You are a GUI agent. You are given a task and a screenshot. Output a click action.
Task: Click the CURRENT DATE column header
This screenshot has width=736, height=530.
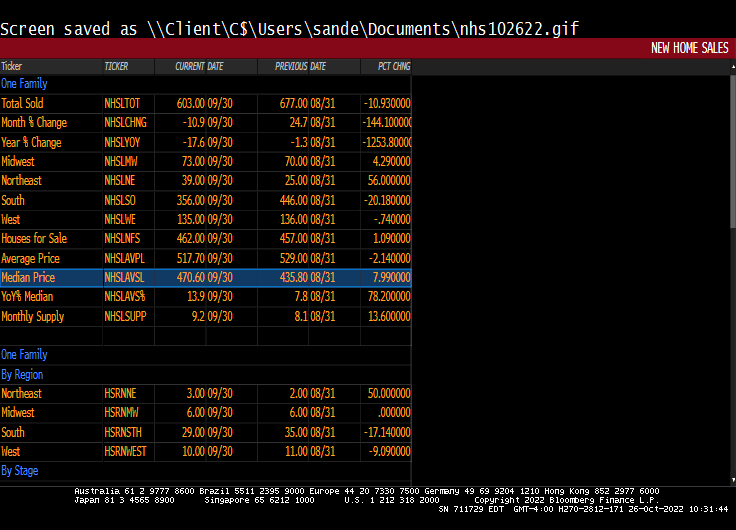[x=199, y=66]
